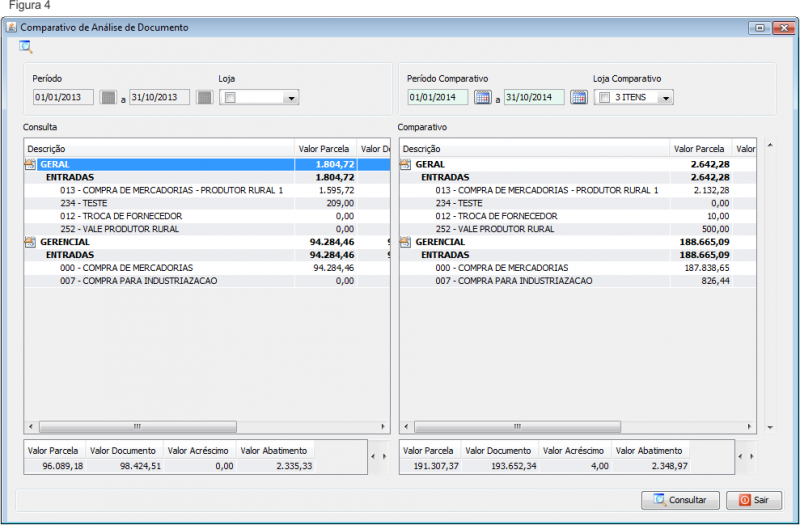
Task: Click Descrição column header in Consulta
Action: click(159, 149)
